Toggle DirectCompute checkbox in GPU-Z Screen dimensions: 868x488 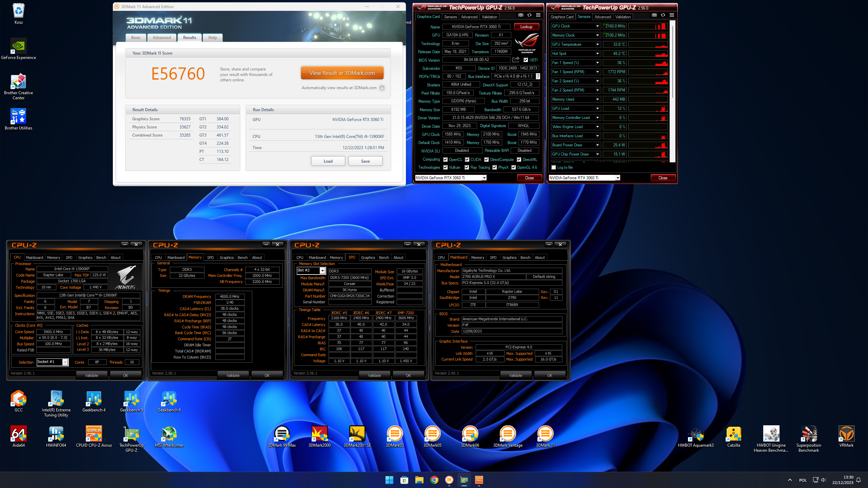487,160
